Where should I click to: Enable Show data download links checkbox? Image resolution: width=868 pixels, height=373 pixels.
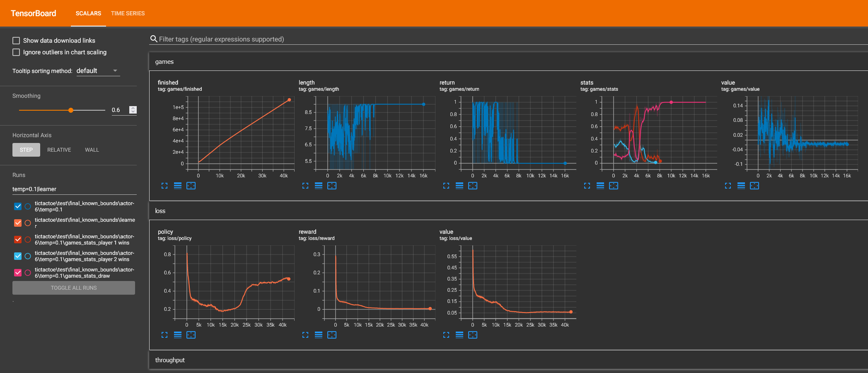tap(16, 41)
